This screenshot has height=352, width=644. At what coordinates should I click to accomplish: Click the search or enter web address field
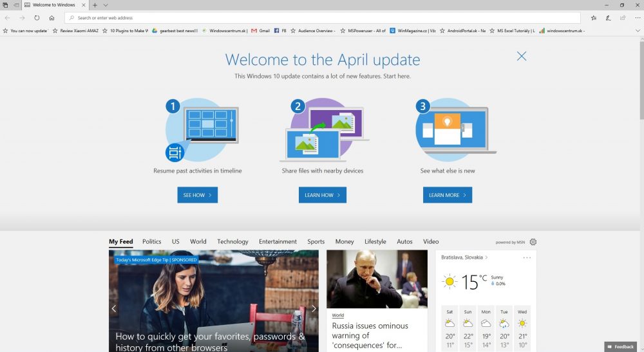323,17
